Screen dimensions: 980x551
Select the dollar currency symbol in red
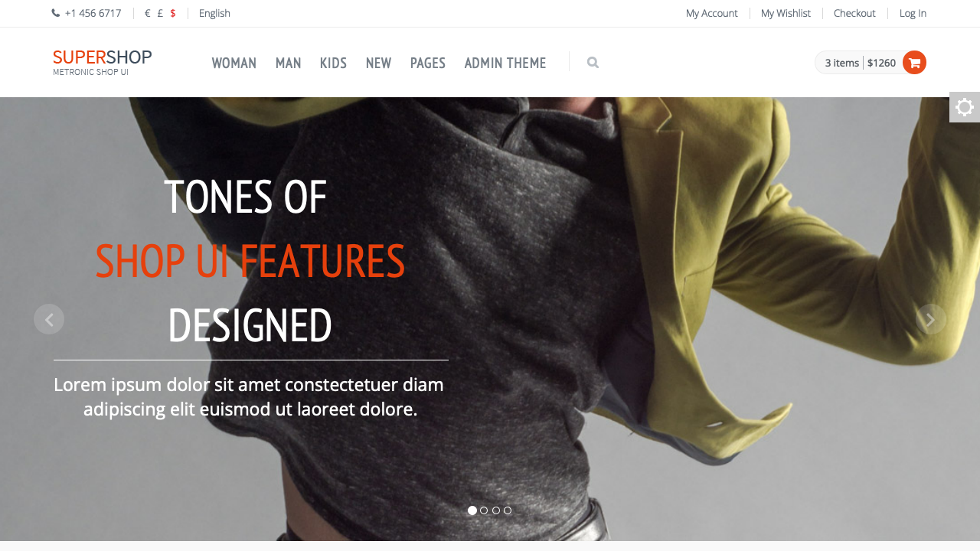tap(173, 13)
